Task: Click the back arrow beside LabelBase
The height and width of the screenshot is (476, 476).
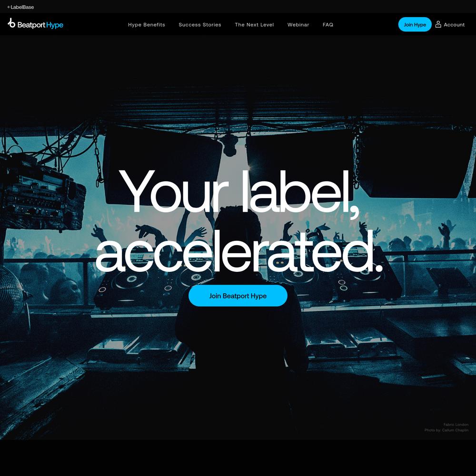Action: 9,7
